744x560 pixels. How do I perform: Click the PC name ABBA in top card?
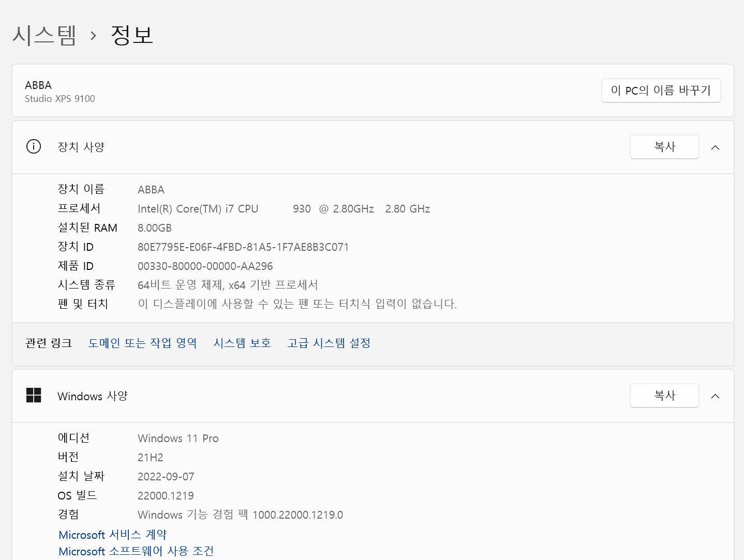coord(38,85)
